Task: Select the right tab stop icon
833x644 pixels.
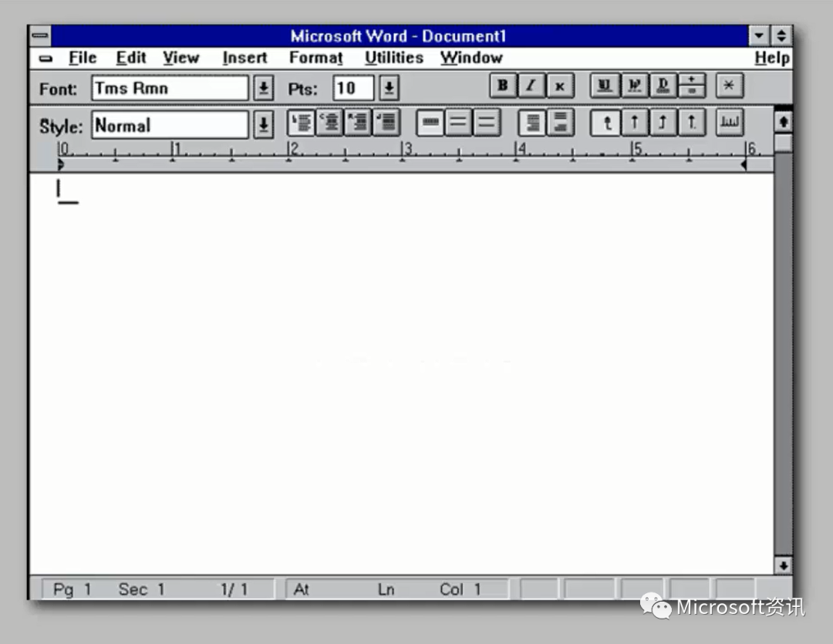Action: [x=663, y=123]
